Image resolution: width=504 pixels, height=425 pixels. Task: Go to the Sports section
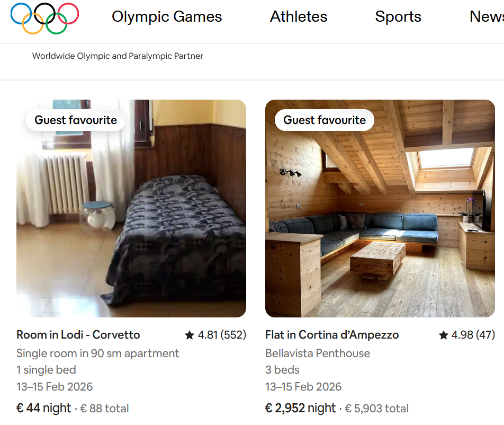[x=398, y=17]
